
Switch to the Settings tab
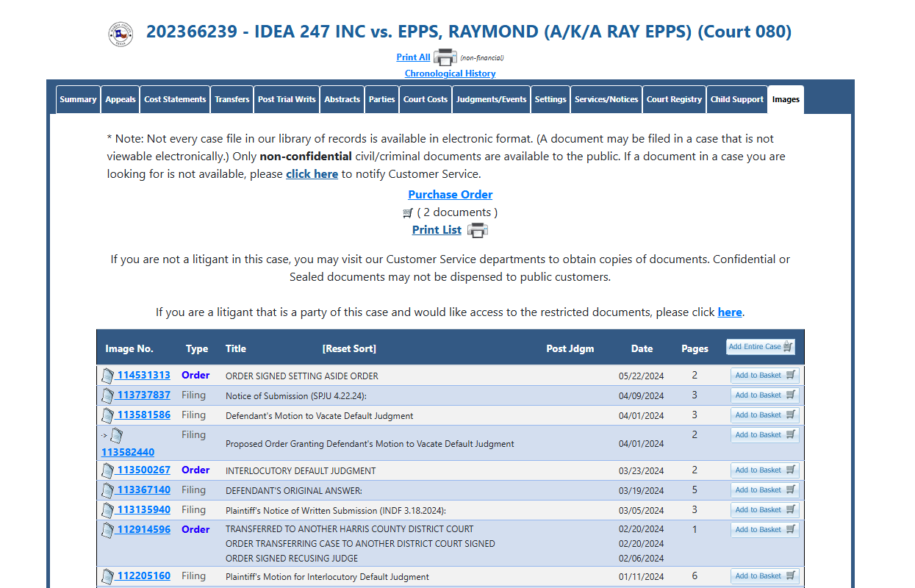click(x=550, y=100)
